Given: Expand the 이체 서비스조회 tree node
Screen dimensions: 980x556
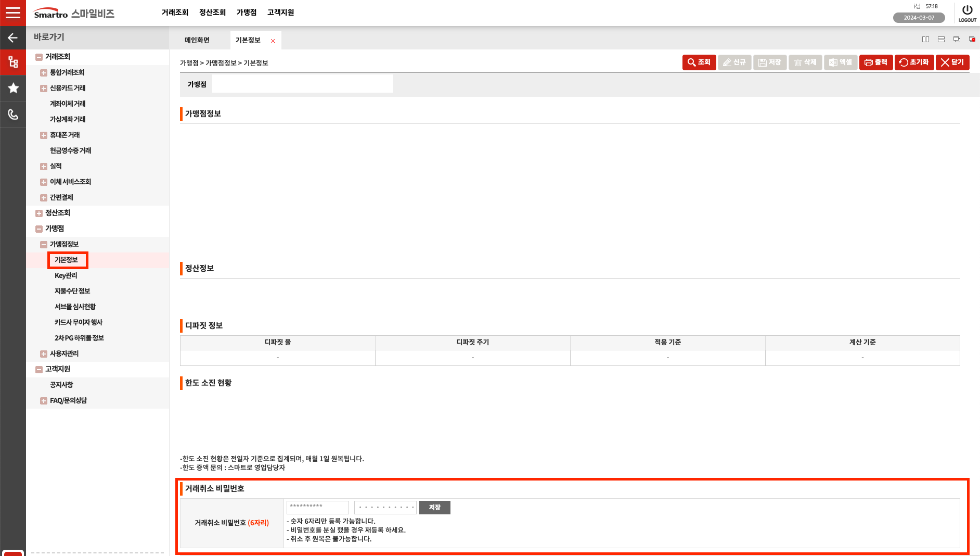Looking at the screenshot, I should click(x=44, y=182).
